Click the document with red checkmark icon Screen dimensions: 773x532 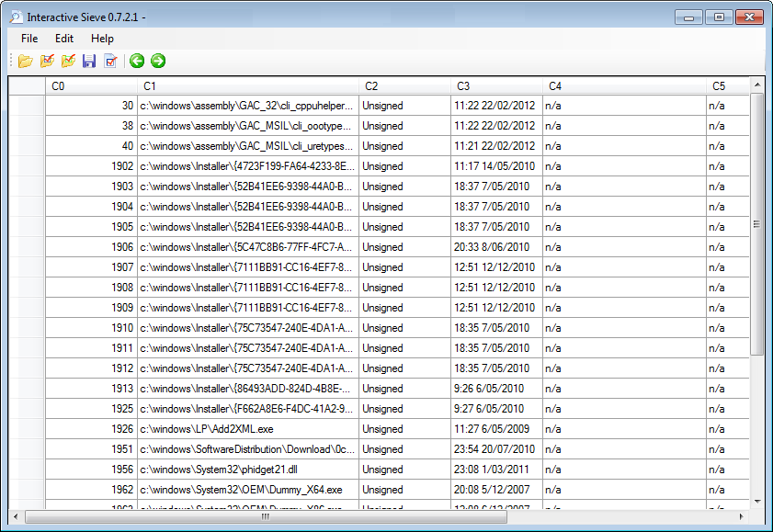point(110,62)
